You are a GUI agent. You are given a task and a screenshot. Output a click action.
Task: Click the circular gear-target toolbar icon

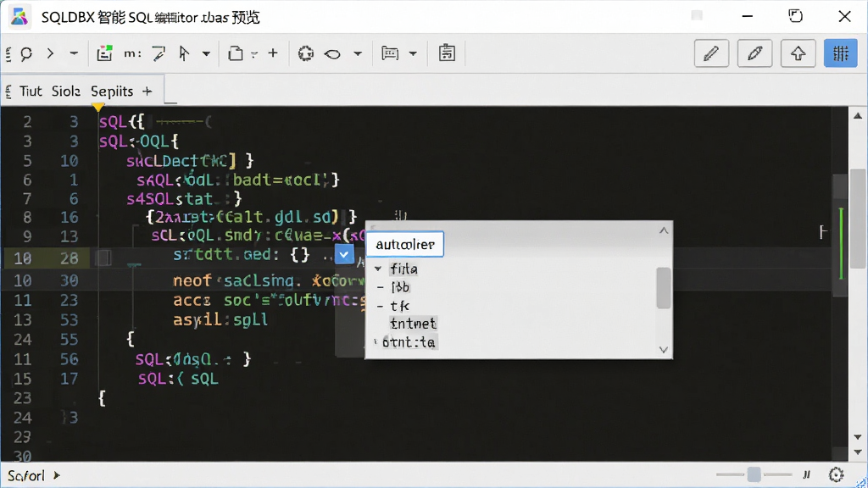305,53
